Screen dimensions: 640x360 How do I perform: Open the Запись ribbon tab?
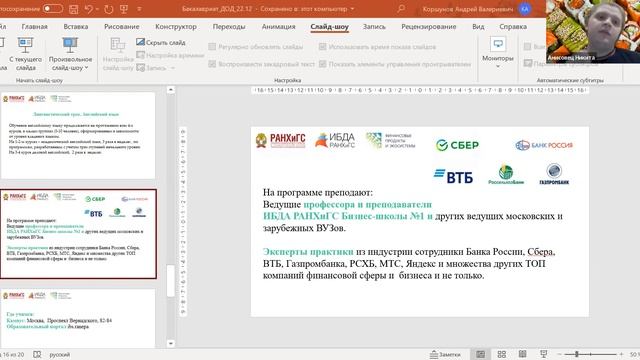[374, 27]
